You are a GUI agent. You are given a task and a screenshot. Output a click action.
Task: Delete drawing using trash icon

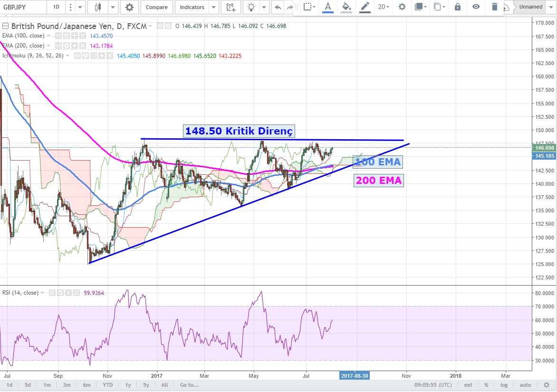pyautogui.click(x=495, y=7)
